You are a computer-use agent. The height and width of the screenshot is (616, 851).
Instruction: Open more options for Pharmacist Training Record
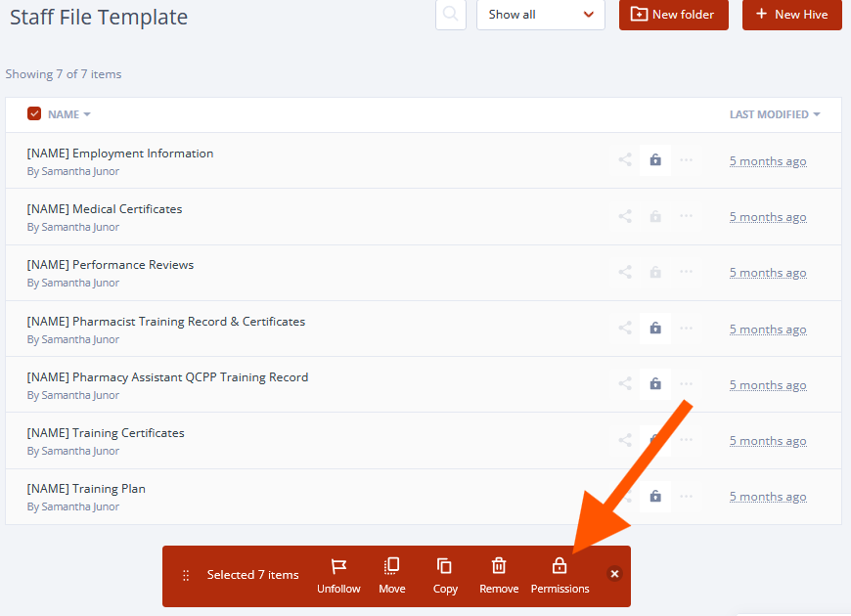click(x=686, y=328)
